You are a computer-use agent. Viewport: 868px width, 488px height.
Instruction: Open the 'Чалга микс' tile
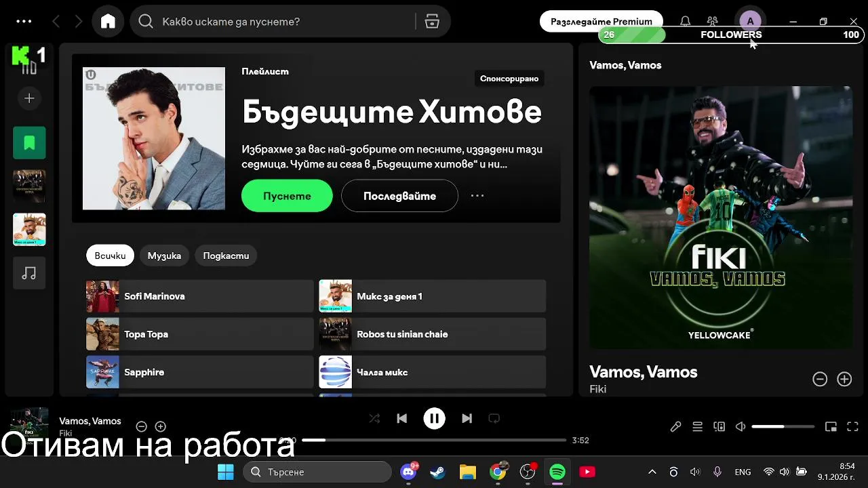coord(433,372)
